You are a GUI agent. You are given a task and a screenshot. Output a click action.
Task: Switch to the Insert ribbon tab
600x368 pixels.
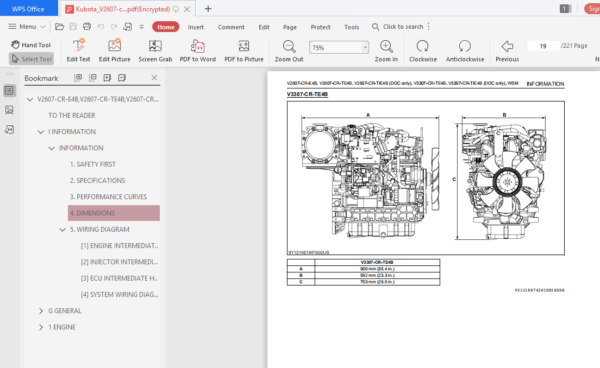(196, 27)
